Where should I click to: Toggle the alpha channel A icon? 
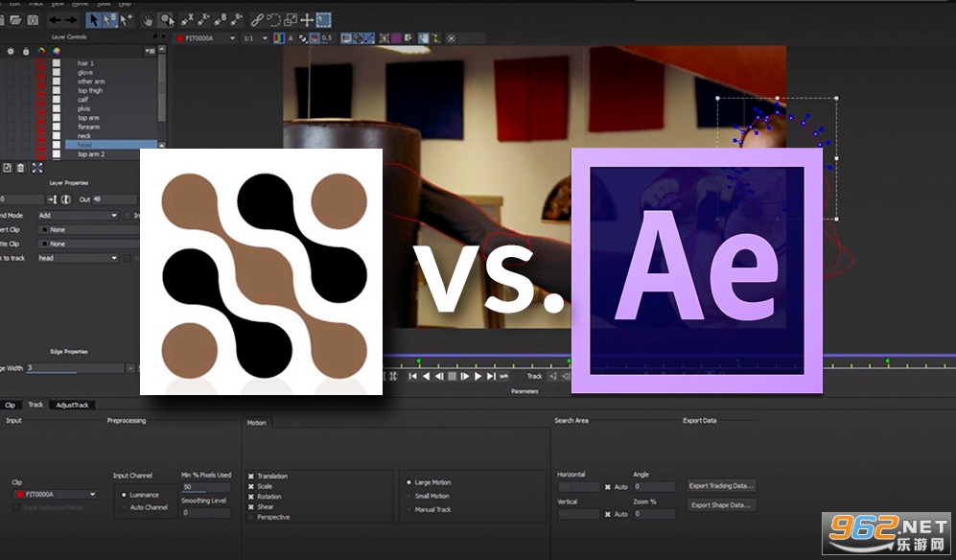291,37
